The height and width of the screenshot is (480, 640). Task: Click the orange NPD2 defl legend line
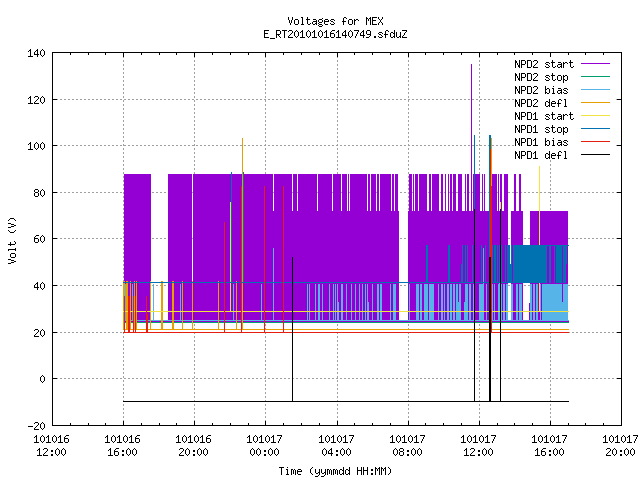click(595, 102)
